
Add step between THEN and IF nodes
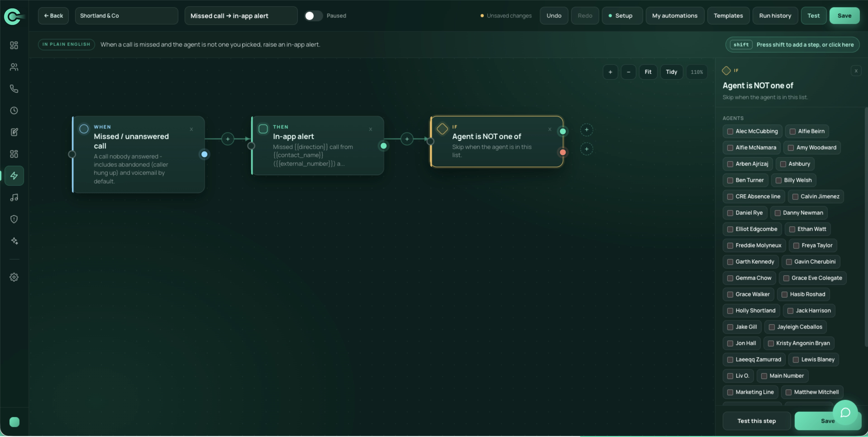(x=407, y=139)
